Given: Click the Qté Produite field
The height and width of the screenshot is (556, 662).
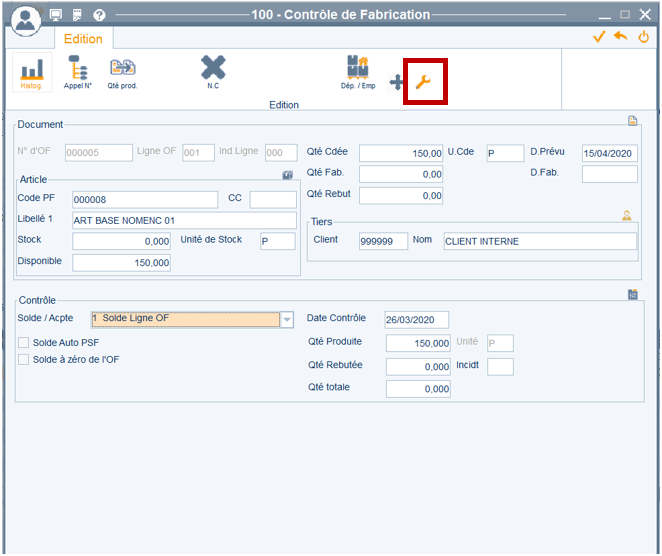Looking at the screenshot, I should pos(418,343).
